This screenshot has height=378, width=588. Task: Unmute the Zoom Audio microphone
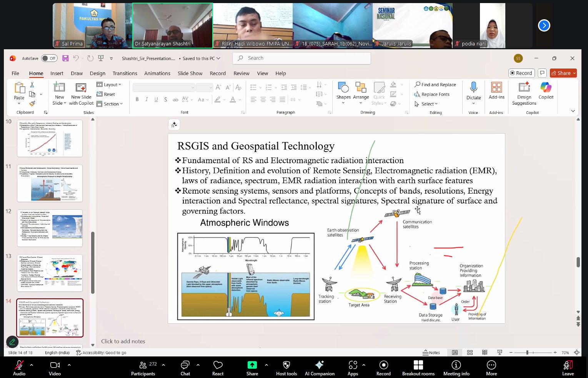(19, 368)
